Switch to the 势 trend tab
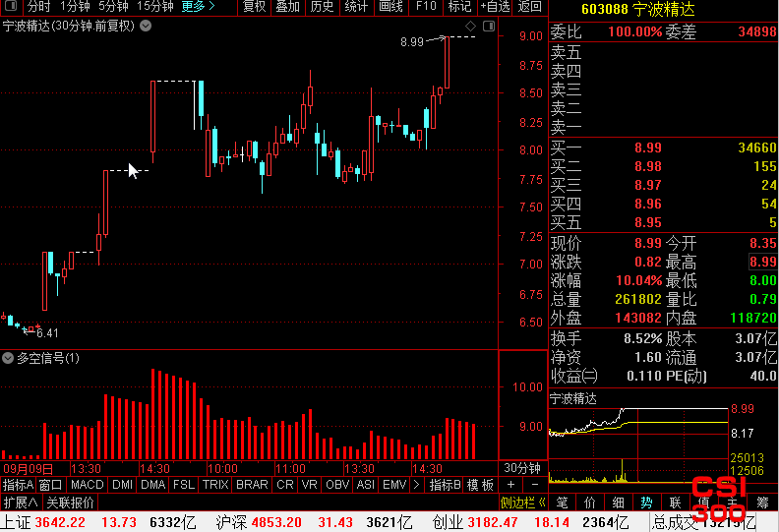This screenshot has width=779, height=532. pyautogui.click(x=646, y=502)
